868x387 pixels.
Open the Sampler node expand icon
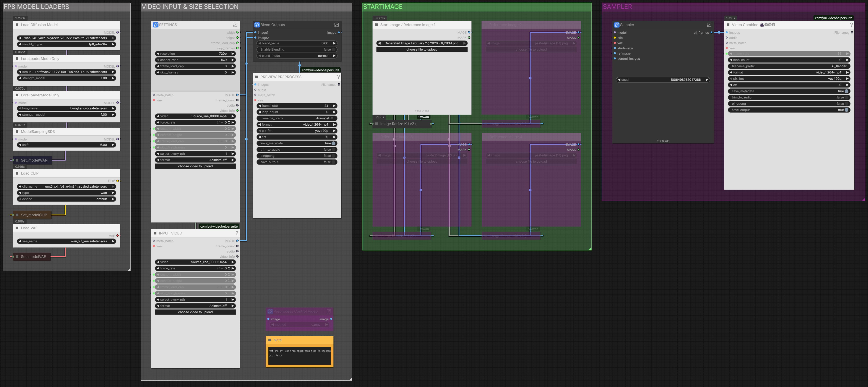click(x=709, y=25)
